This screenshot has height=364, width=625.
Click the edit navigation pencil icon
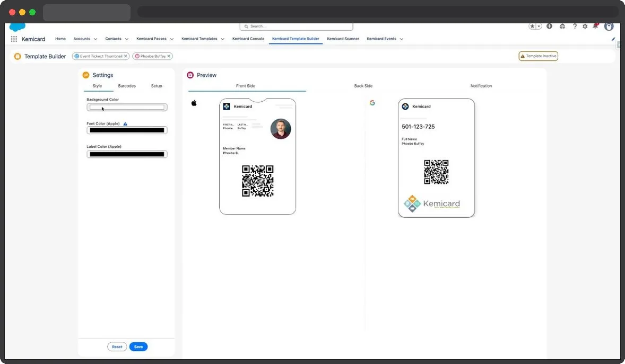coord(613,39)
